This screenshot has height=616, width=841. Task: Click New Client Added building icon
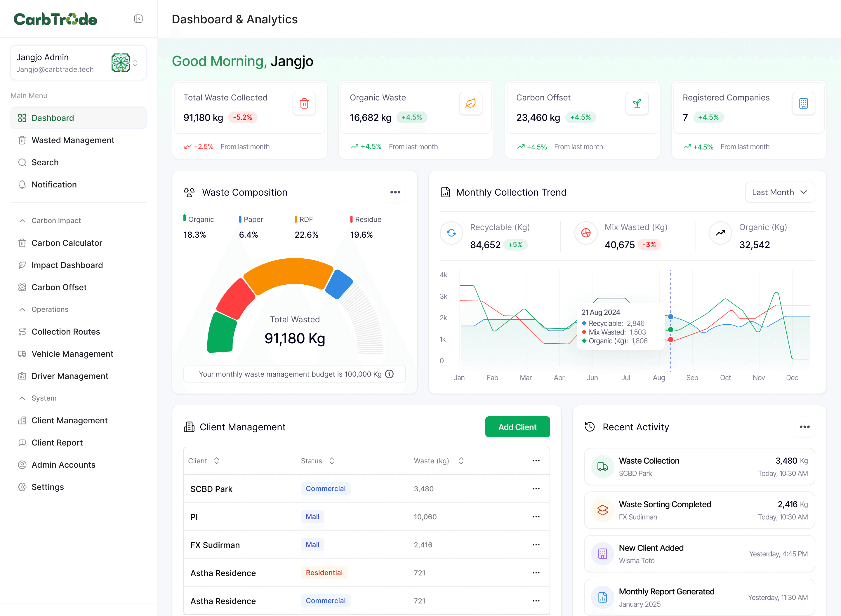602,554
